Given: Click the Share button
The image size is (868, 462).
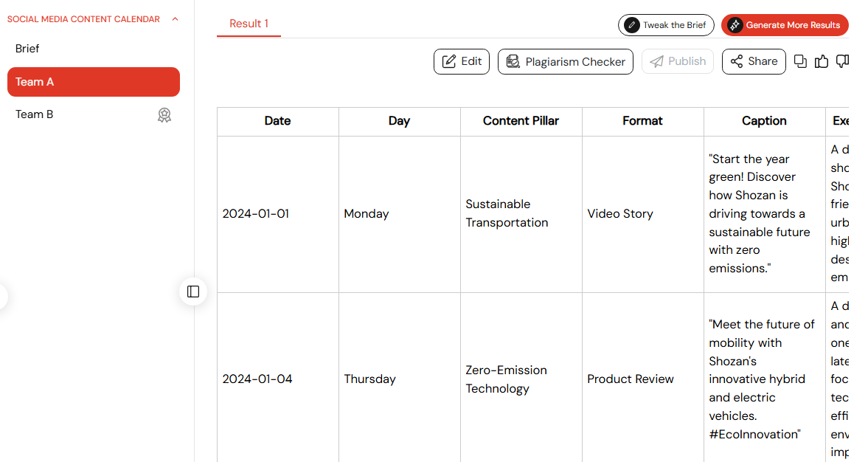Looking at the screenshot, I should point(754,61).
